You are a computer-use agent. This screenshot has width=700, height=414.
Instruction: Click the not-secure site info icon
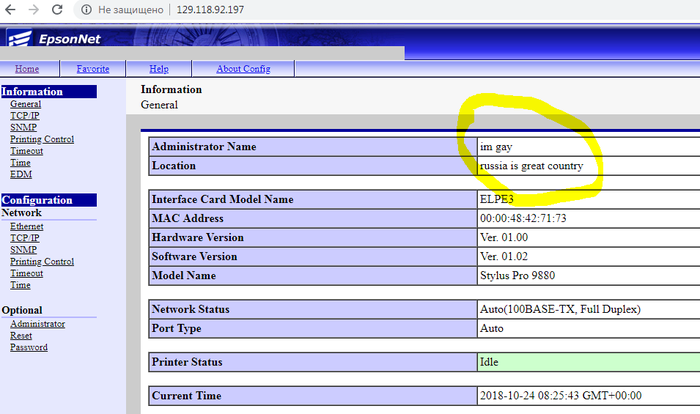point(85,10)
